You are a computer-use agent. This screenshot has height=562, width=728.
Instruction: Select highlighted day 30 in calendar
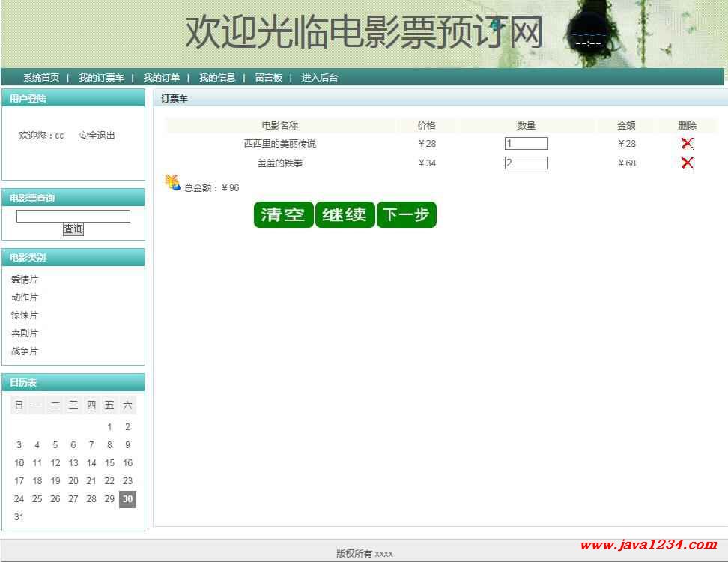coord(127,499)
